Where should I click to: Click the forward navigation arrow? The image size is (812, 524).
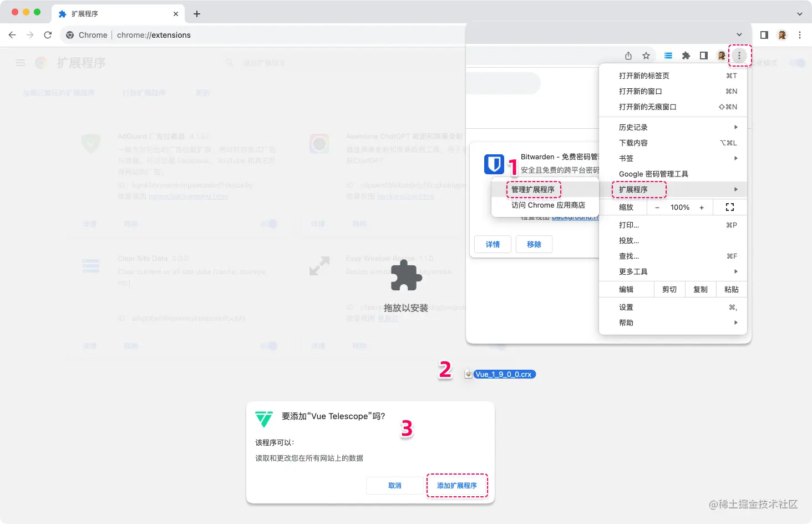coord(30,35)
